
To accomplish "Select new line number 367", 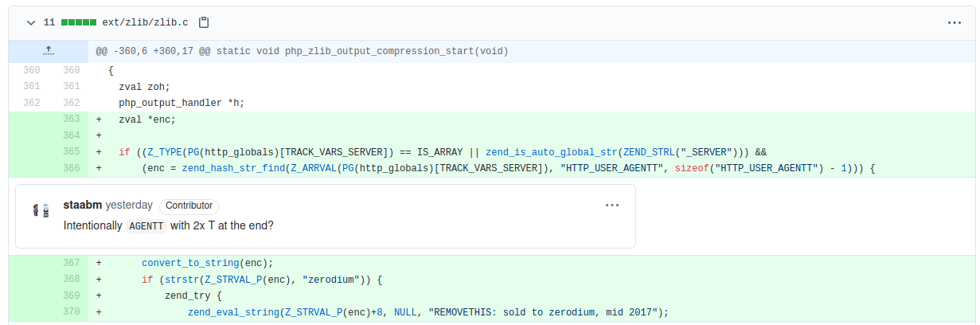I will coord(71,263).
